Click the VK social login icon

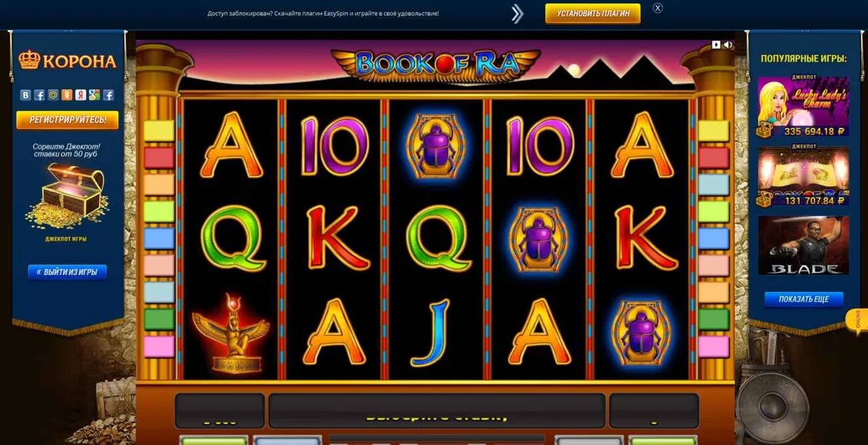[x=26, y=95]
